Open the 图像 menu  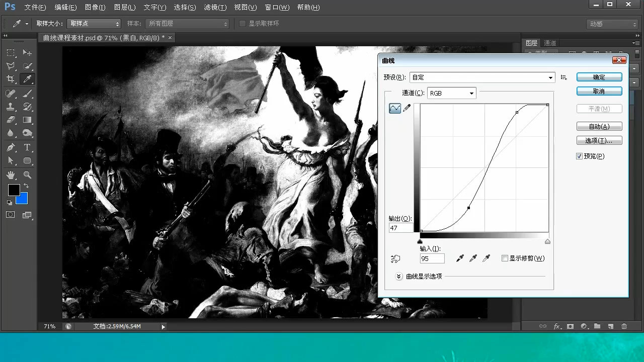click(x=95, y=8)
